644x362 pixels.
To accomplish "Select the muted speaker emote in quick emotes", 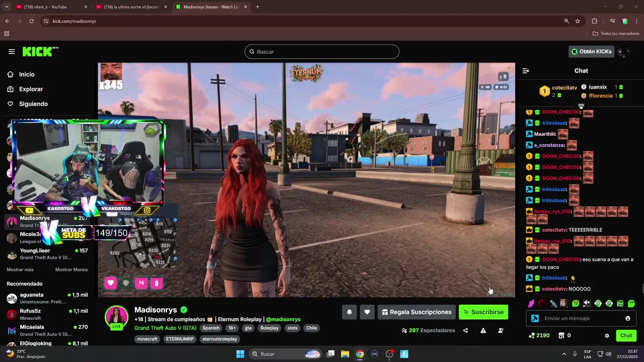I will (x=587, y=303).
